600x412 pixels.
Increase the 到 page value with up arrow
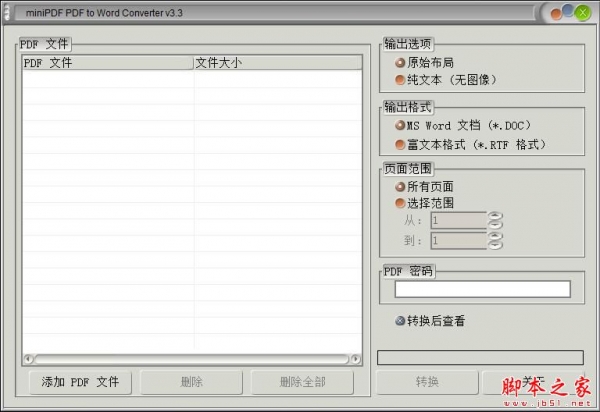click(495, 236)
